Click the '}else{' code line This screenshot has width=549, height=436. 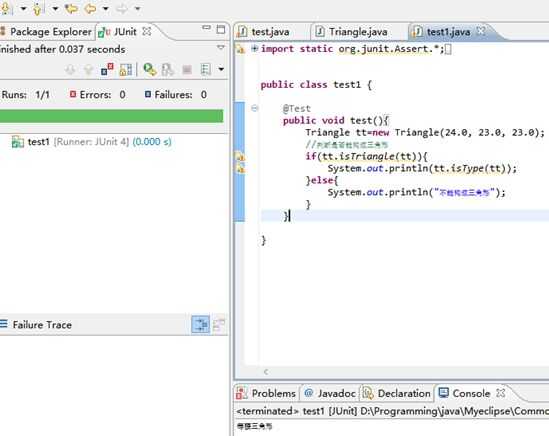coord(321,180)
